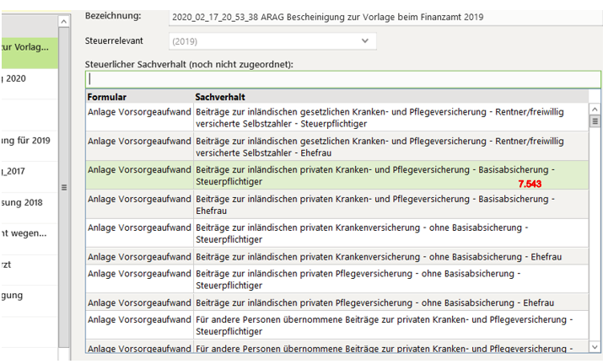Click the Steuerlicher Sachverhalt search field
The width and height of the screenshot is (608, 364).
click(342, 79)
